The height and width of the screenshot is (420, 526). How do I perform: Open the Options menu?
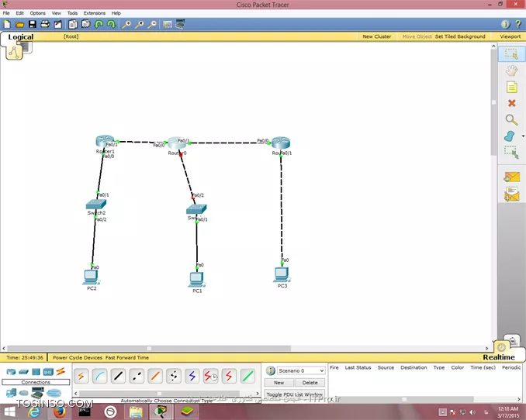point(37,13)
